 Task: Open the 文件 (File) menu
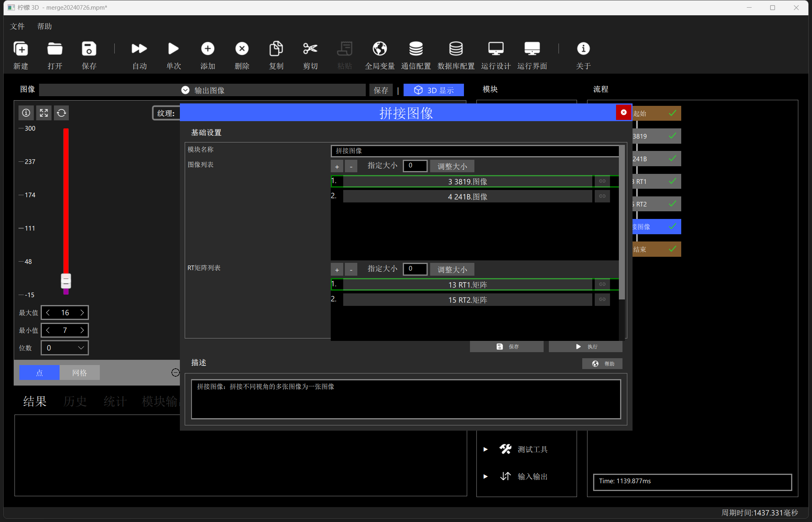tap(17, 27)
